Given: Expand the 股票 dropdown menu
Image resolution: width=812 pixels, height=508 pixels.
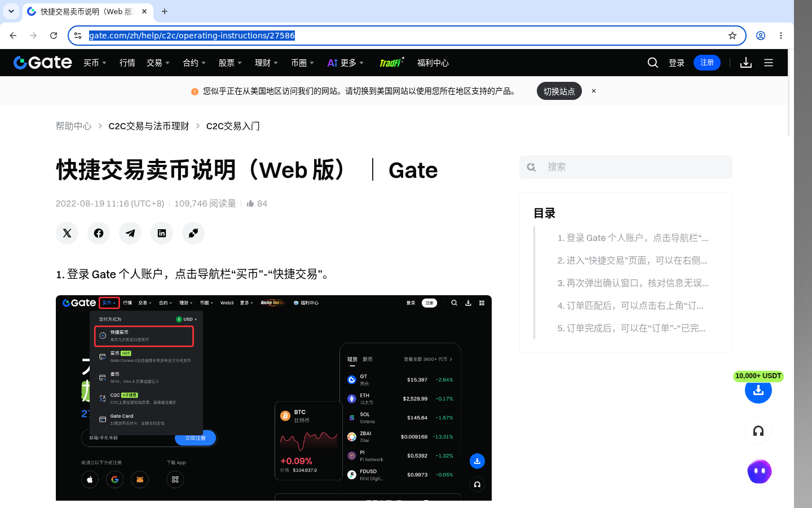Looking at the screenshot, I should [x=230, y=63].
